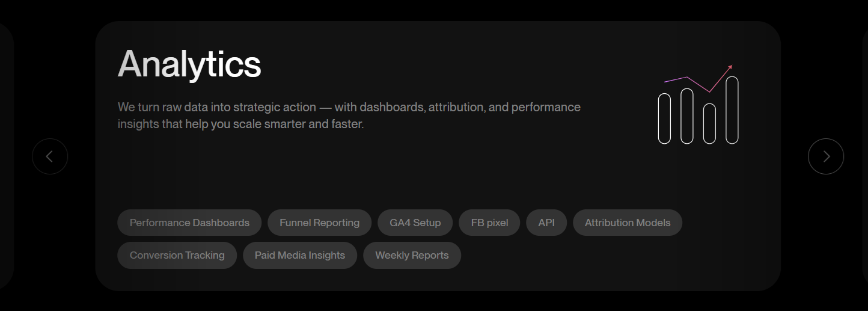Click the shortest bar in chart illustration
This screenshot has width=868, height=311.
(709, 123)
